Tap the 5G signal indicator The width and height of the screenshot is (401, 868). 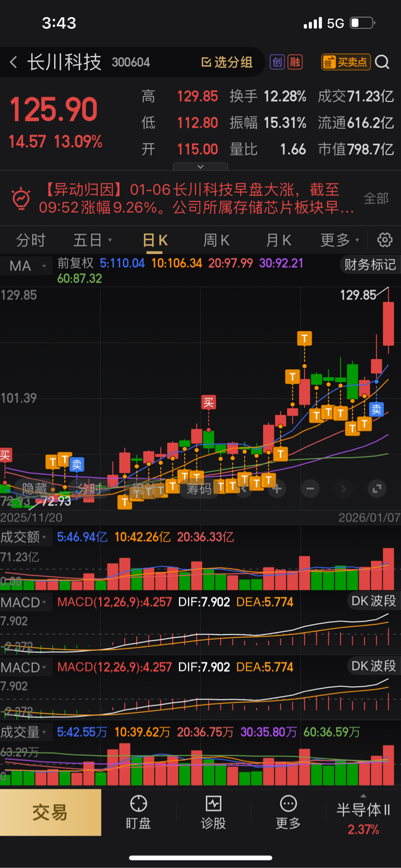pyautogui.click(x=335, y=23)
